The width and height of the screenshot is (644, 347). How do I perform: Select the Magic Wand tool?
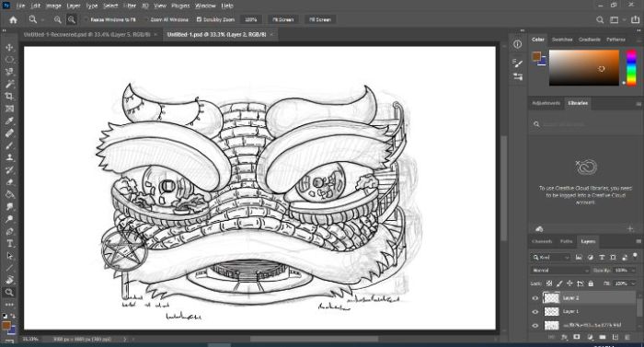click(x=9, y=84)
